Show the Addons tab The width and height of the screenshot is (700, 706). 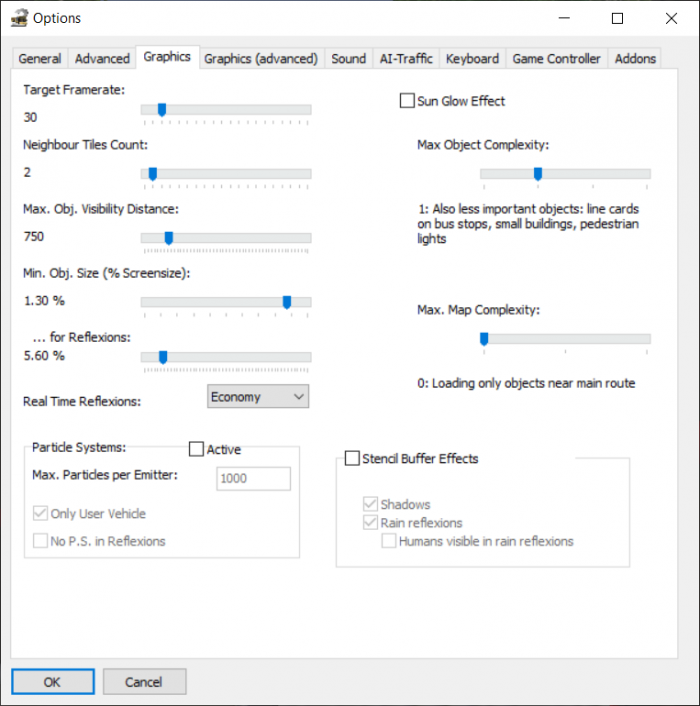click(636, 59)
